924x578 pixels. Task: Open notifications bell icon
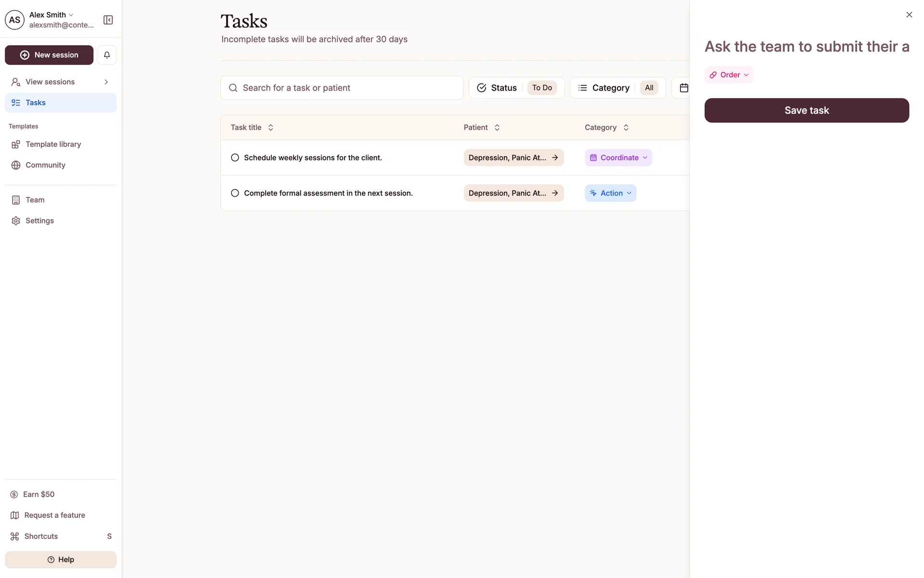[107, 55]
